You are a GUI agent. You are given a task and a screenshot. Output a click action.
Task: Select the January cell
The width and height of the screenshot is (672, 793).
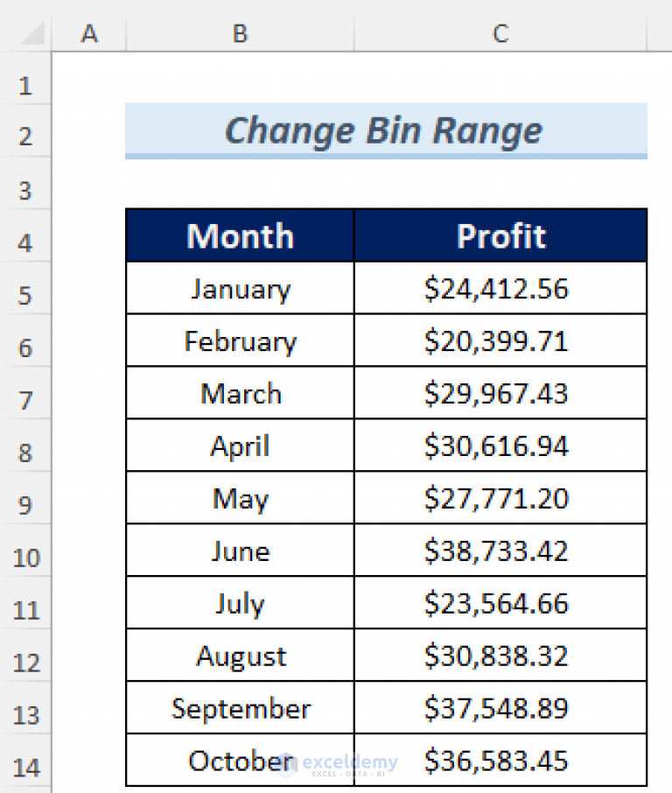tap(239, 288)
